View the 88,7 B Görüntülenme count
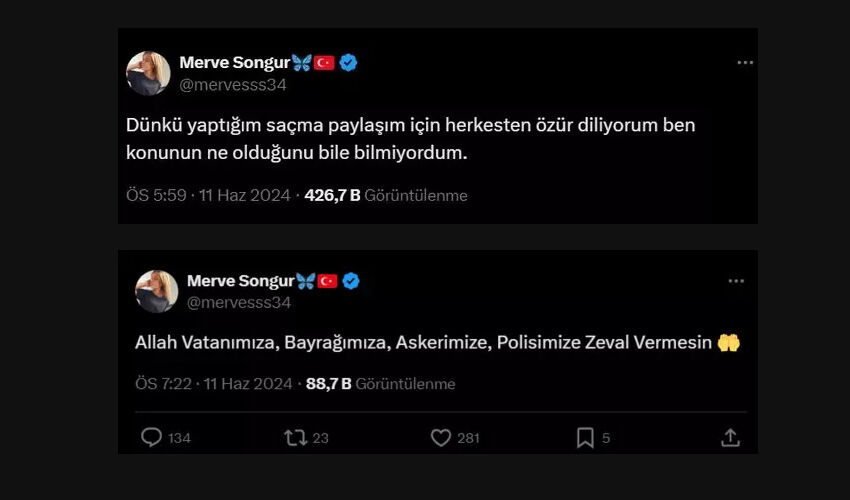 click(381, 384)
